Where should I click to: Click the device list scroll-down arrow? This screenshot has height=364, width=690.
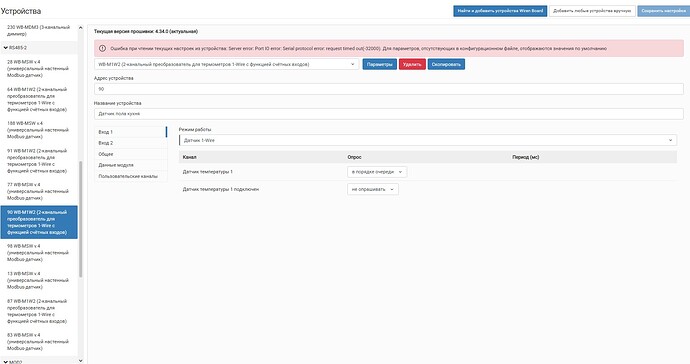click(x=81, y=360)
